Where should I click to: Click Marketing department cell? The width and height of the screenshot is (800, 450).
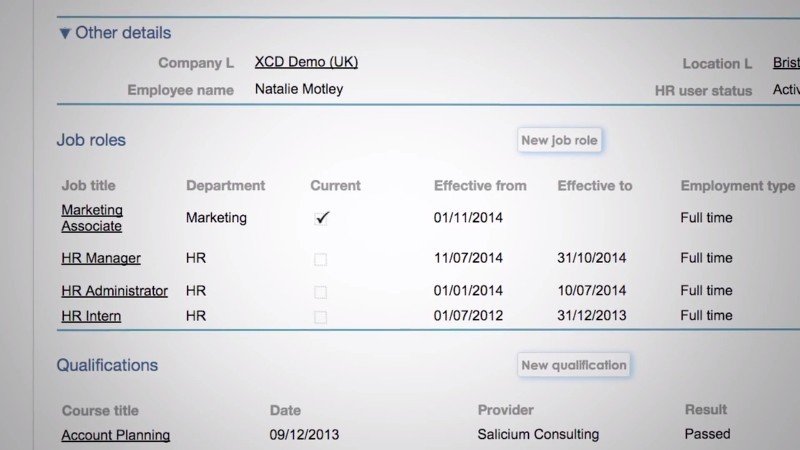pyautogui.click(x=216, y=218)
